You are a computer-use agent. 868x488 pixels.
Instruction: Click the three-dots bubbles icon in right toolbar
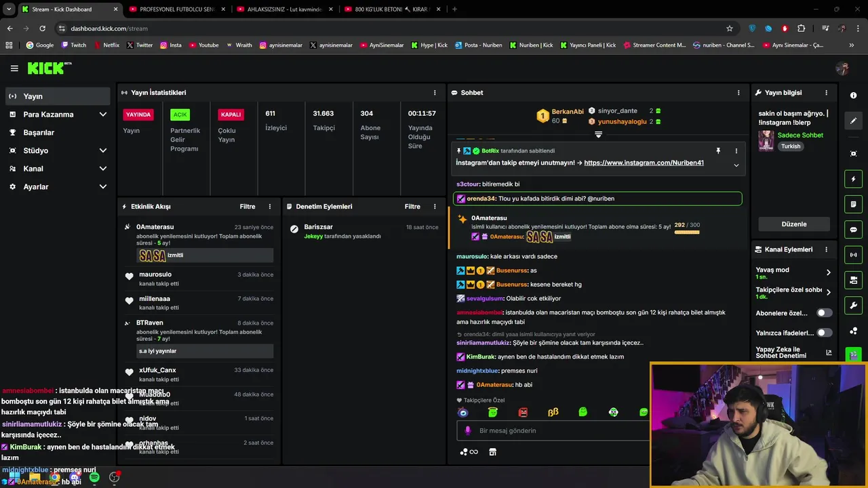coord(853,331)
